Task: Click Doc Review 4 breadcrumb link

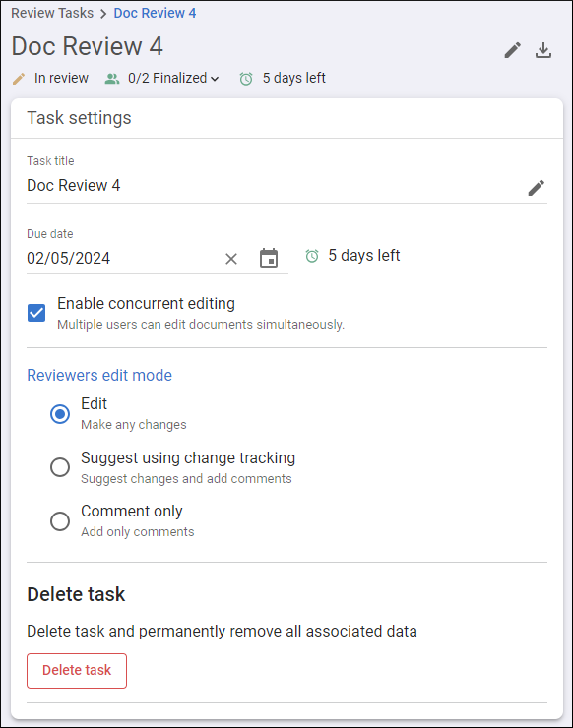Action: click(155, 13)
